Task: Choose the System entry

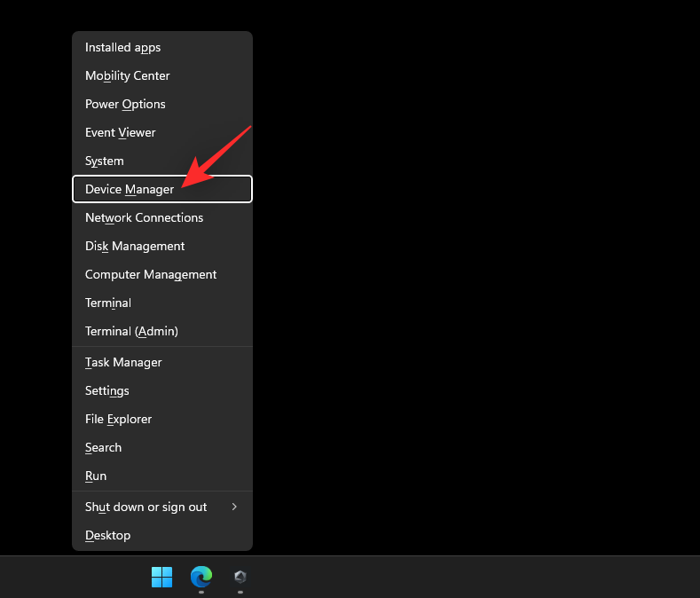Action: (105, 161)
